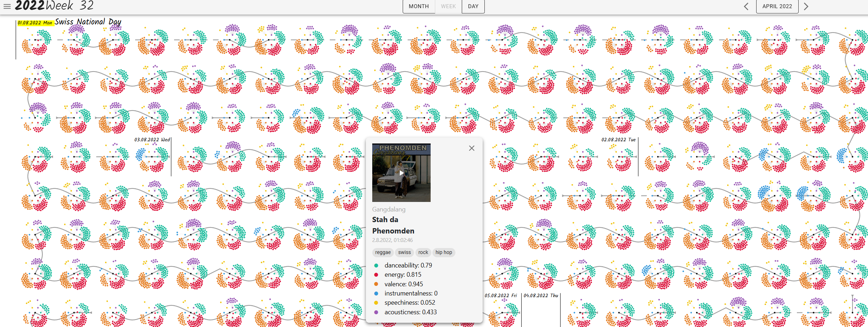Viewport: 868px width, 327px height.
Task: Select the 03.08.2022 Wed date marker
Action: (152, 140)
